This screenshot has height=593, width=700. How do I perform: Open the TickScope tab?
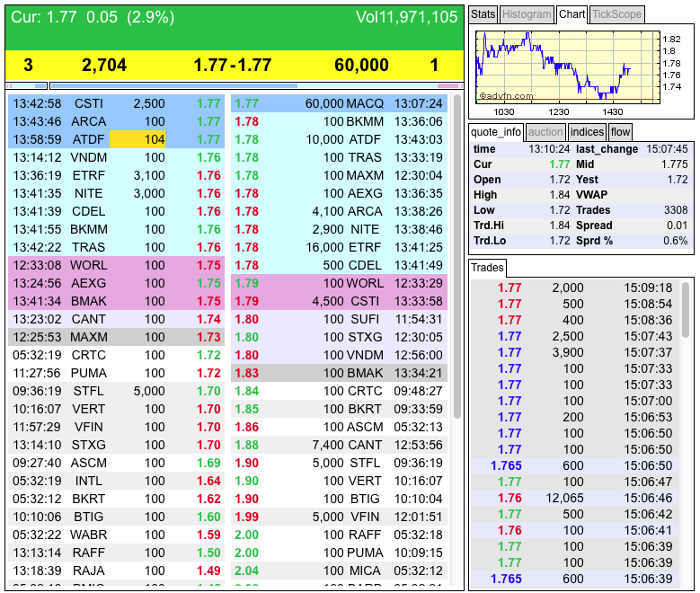click(x=617, y=14)
